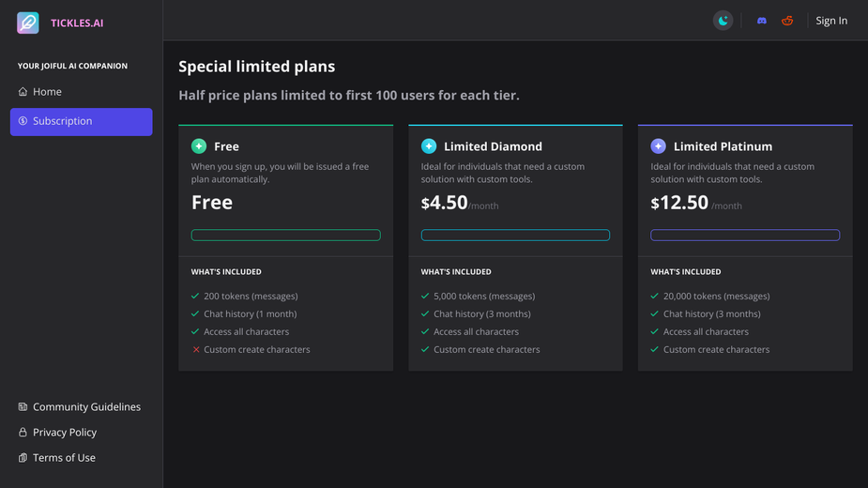Click the Tickles.AI feather logo icon

[x=27, y=23]
